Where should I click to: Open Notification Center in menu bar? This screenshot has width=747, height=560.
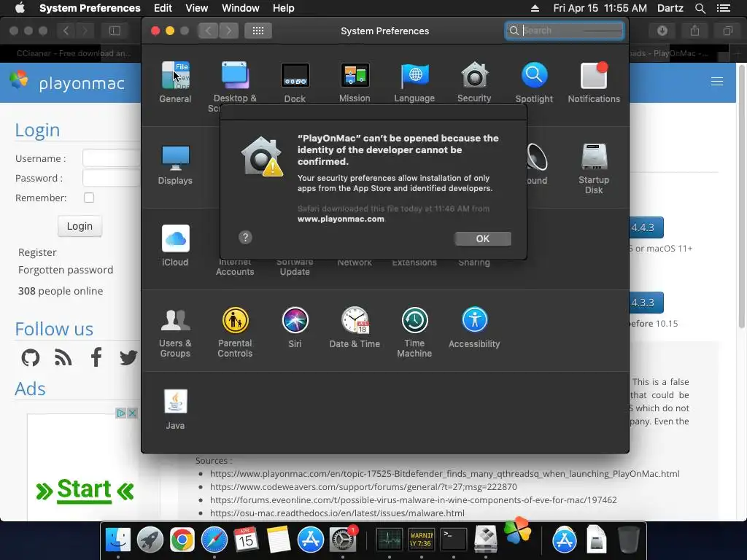tap(723, 8)
